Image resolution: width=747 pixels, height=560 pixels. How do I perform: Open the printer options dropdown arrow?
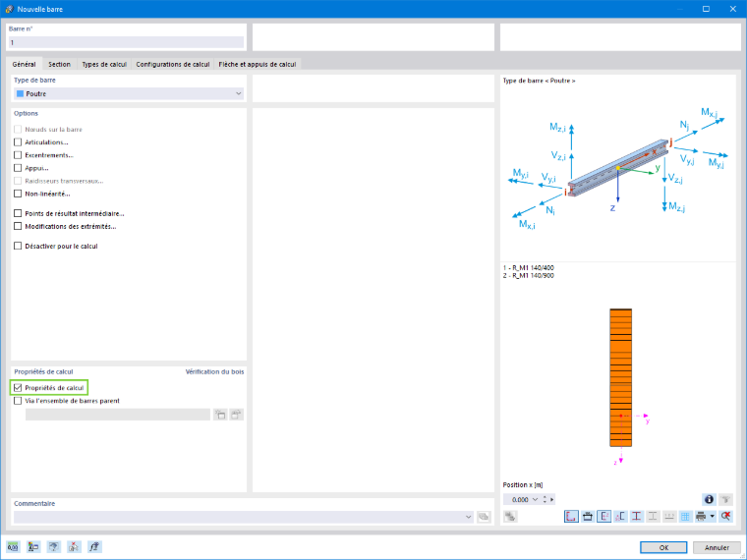713,516
